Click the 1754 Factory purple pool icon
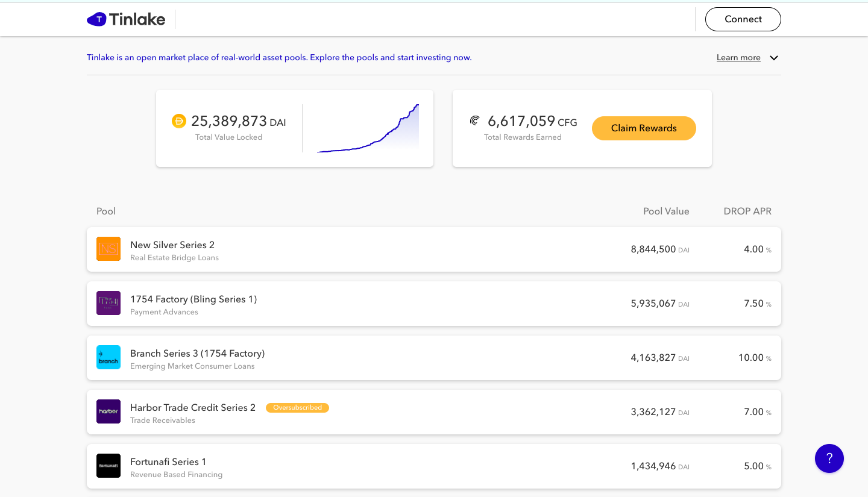The height and width of the screenshot is (497, 868). [x=108, y=303]
